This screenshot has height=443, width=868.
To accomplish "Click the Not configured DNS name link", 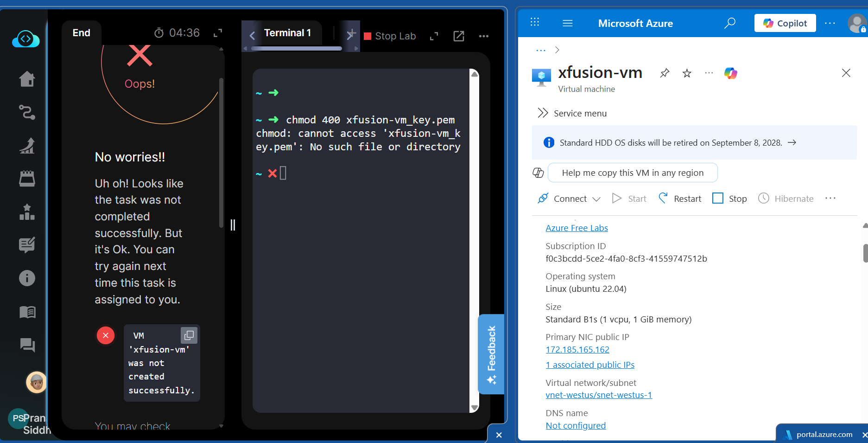I will pos(576,426).
